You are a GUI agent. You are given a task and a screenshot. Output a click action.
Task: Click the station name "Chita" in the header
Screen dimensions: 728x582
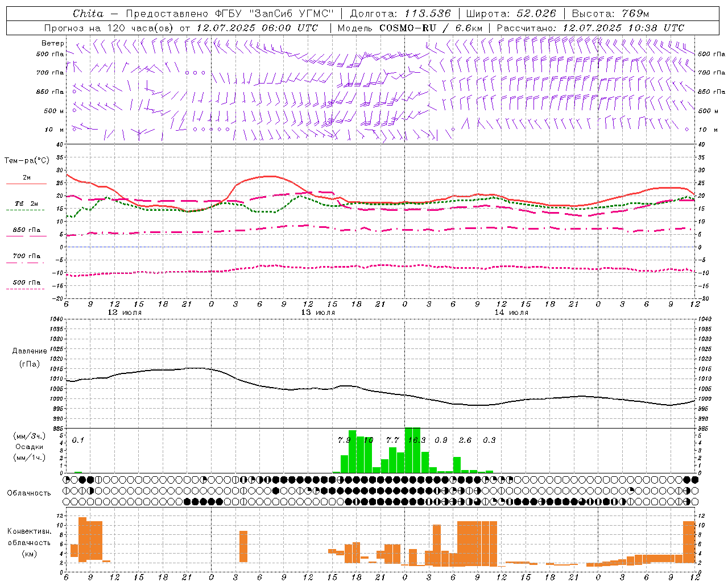(88, 14)
